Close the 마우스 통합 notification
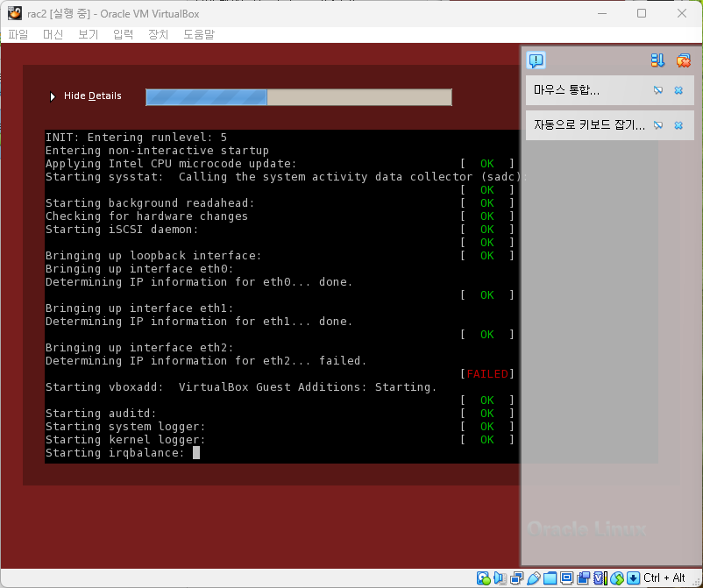The width and height of the screenshot is (703, 588). pos(678,90)
